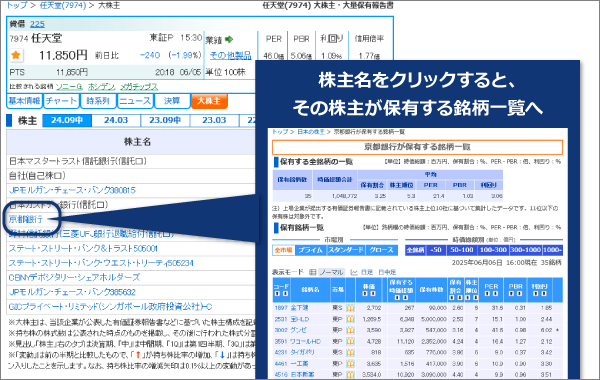Open shareholder GICプライベート・リミテッド
The image size is (600, 380).
pyautogui.click(x=110, y=307)
